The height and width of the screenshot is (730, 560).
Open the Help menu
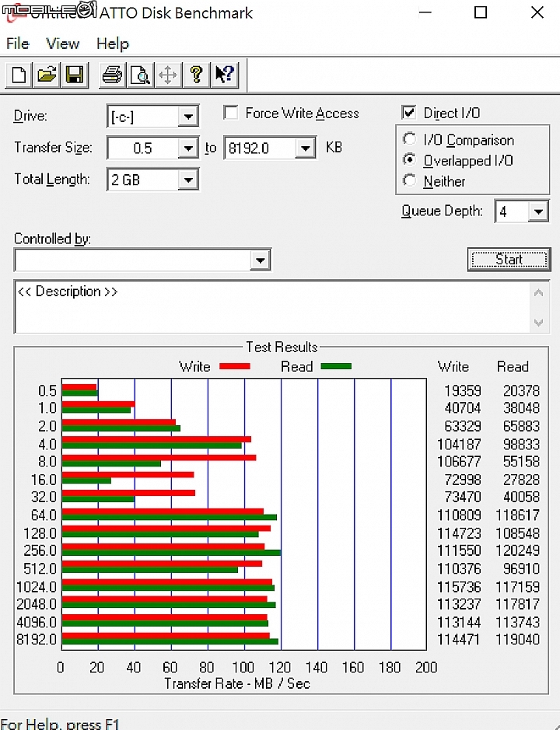click(x=112, y=44)
